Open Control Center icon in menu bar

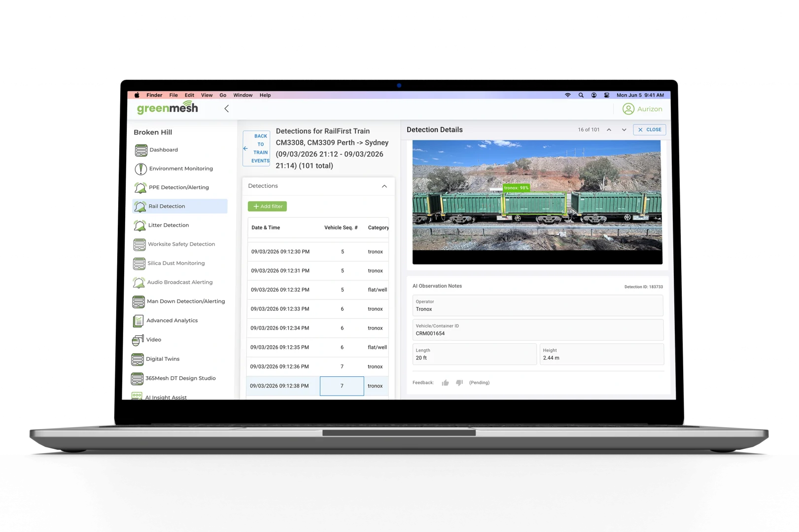tap(607, 95)
